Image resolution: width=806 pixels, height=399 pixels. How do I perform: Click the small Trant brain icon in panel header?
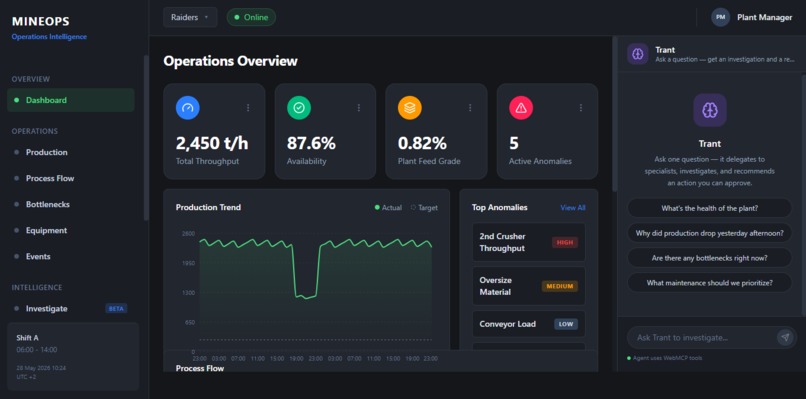[638, 53]
